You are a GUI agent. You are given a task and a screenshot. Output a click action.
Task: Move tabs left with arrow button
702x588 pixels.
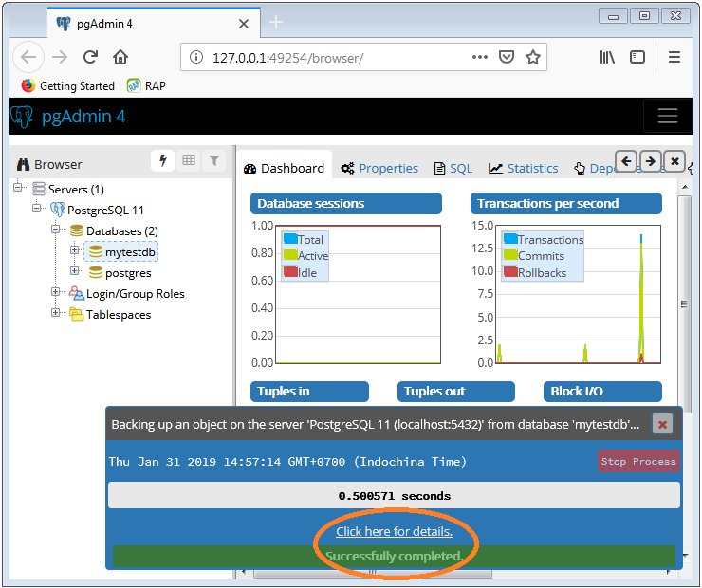pyautogui.click(x=626, y=161)
